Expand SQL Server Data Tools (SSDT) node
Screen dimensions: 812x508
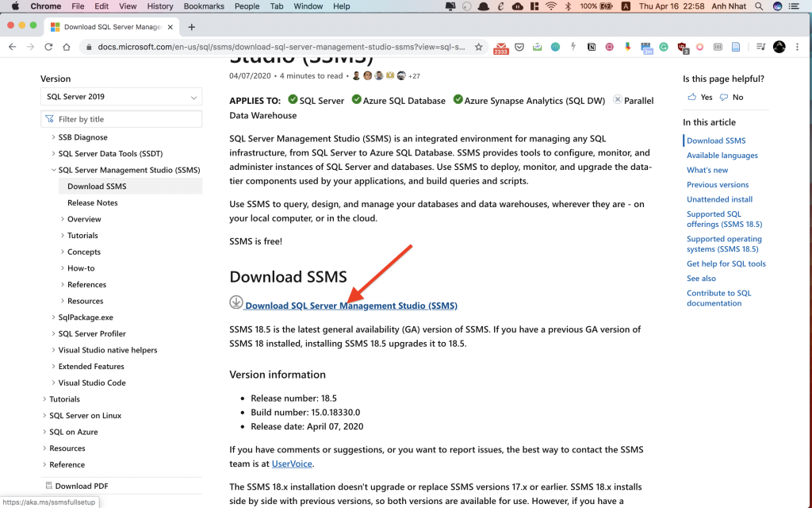(53, 153)
